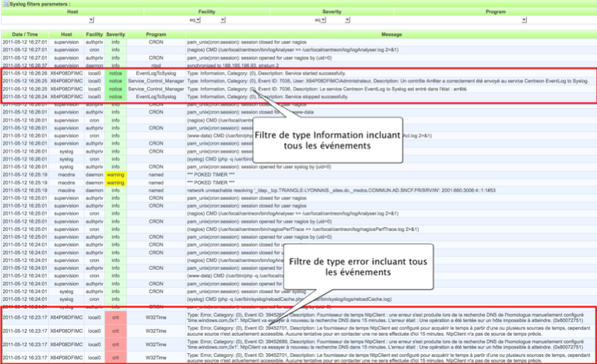Click the "Filtre de type Information" callout
This screenshot has width=597, height=364.
coord(328,141)
